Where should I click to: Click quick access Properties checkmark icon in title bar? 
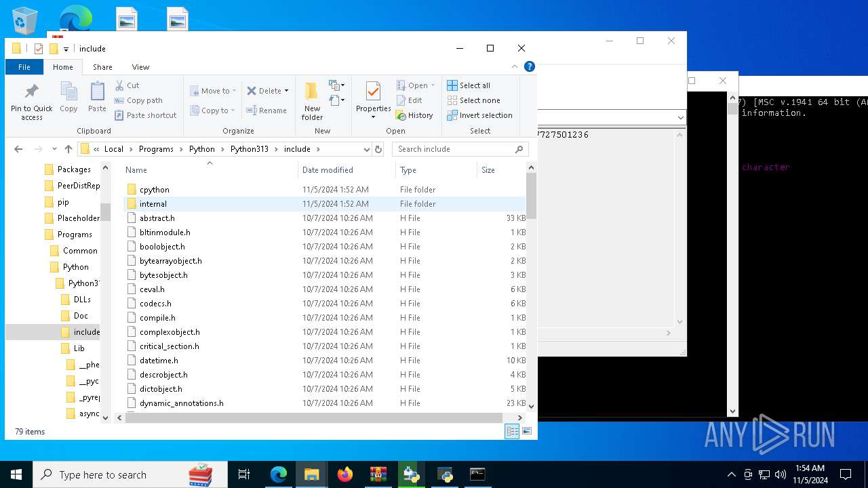pos(39,49)
